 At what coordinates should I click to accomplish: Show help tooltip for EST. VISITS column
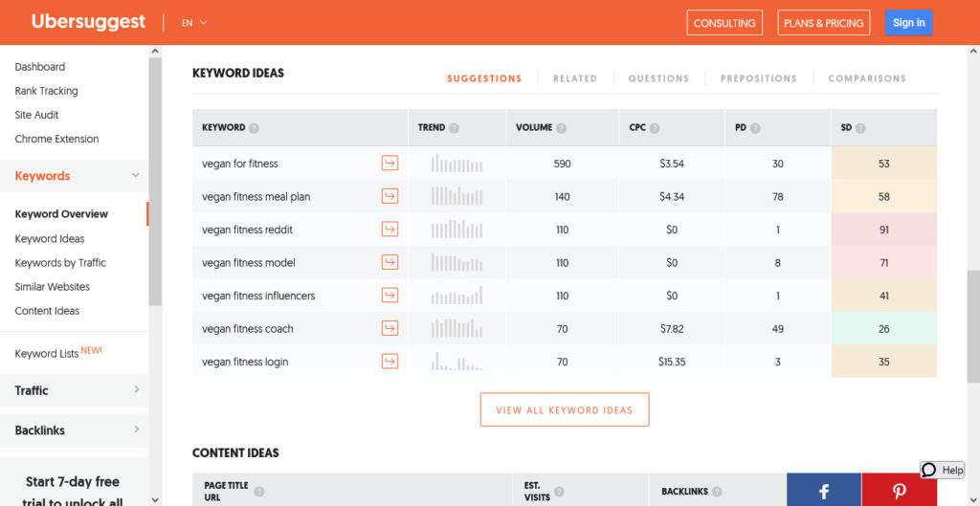click(559, 492)
